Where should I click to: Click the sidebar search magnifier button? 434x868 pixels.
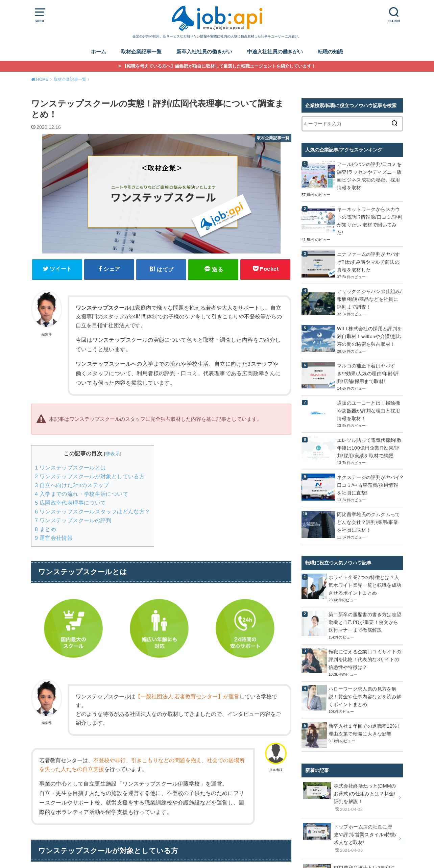click(x=394, y=123)
